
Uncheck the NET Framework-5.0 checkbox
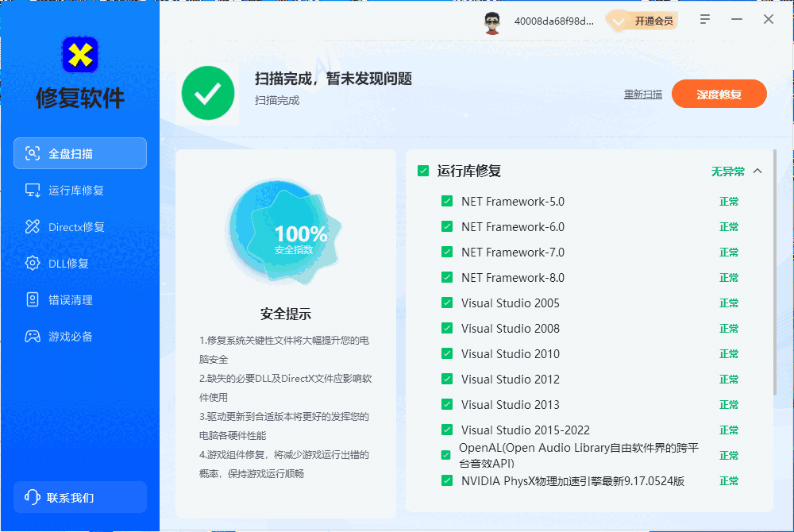446,202
